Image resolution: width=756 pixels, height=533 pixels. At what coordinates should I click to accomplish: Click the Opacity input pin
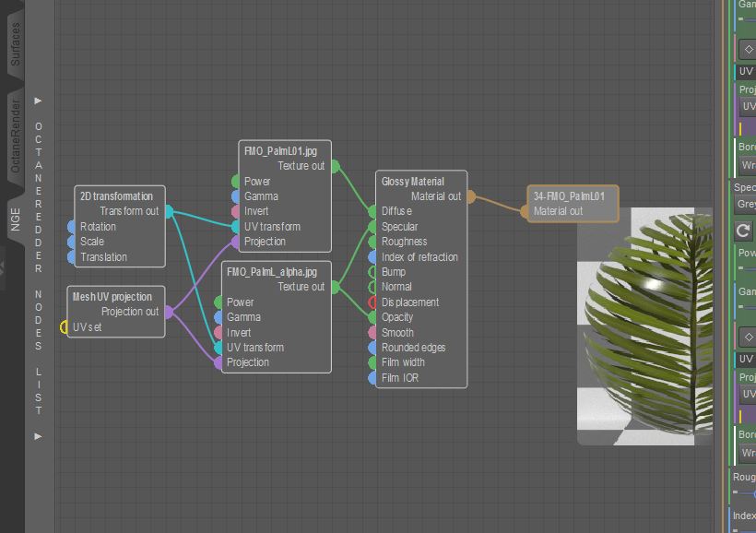point(372,317)
